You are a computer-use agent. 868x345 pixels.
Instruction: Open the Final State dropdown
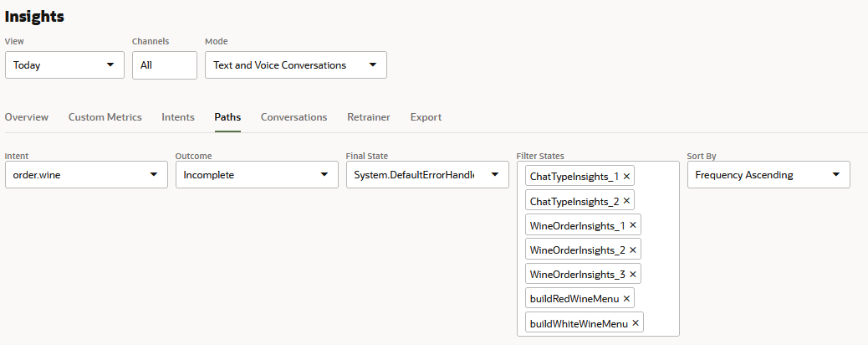coord(426,175)
